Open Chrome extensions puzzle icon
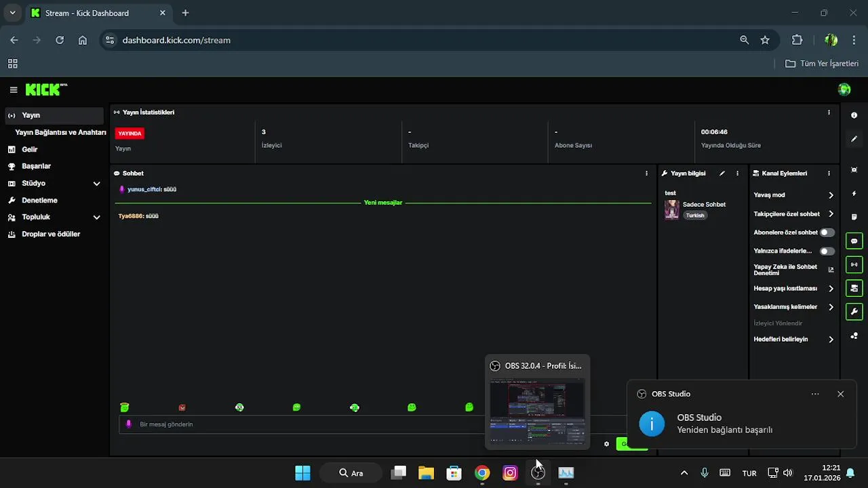 (797, 40)
